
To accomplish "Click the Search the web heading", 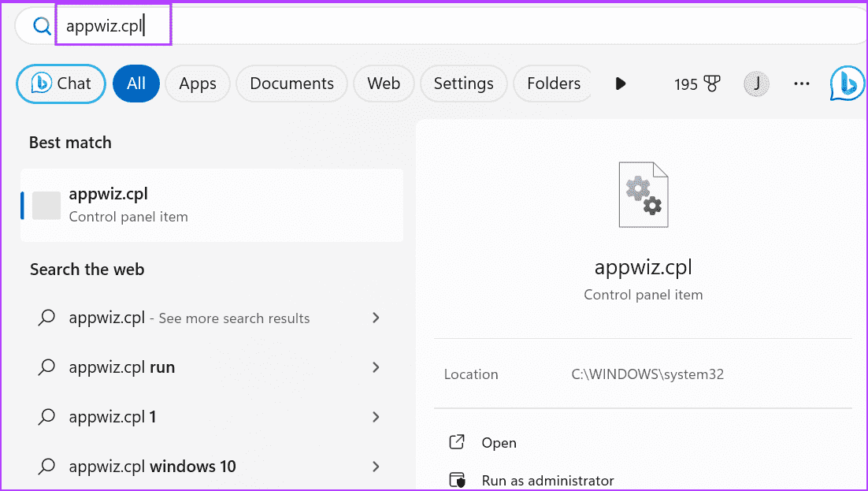I will [x=87, y=270].
